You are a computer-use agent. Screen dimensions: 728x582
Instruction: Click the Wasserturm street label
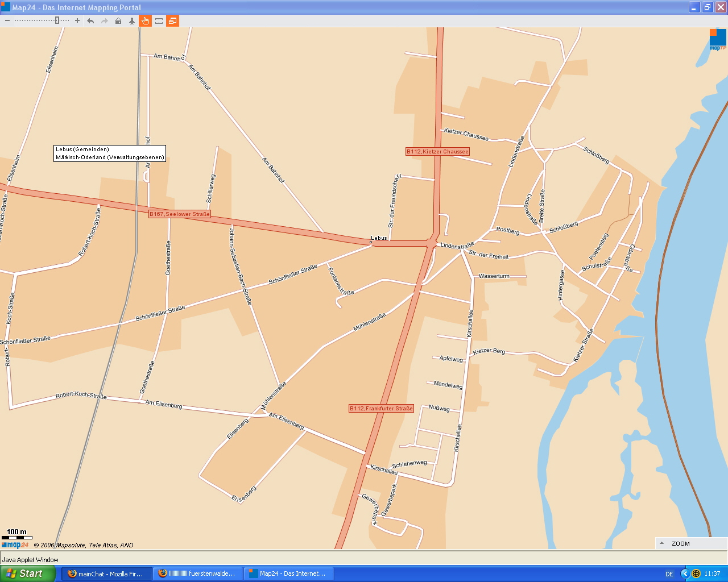[x=494, y=276]
